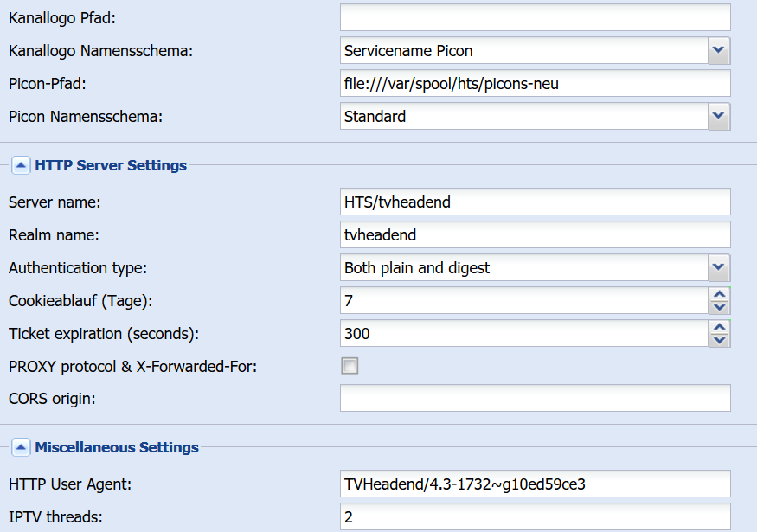Image resolution: width=757 pixels, height=532 pixels.
Task: Click the Ticket expiration value field
Action: tap(524, 334)
